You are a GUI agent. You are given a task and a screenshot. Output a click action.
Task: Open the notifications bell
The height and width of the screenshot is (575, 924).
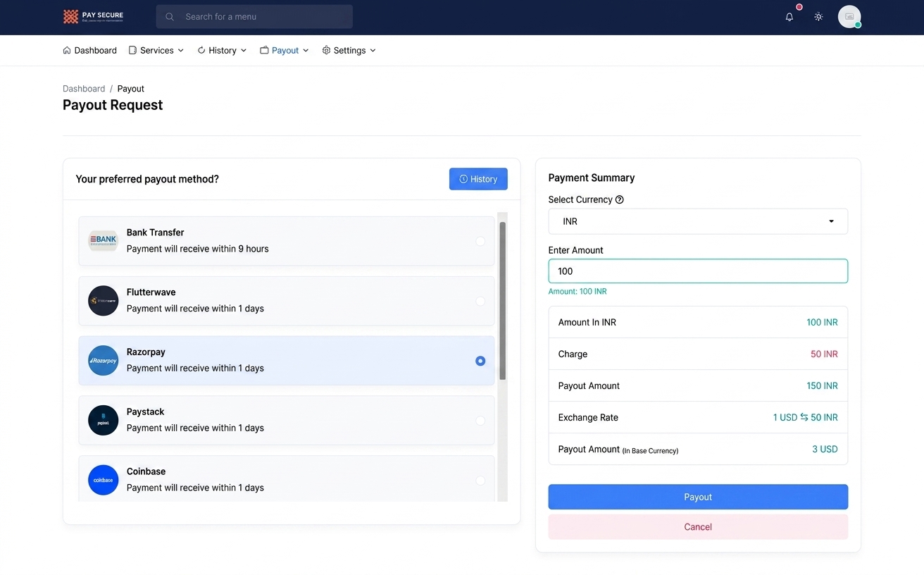pos(789,17)
